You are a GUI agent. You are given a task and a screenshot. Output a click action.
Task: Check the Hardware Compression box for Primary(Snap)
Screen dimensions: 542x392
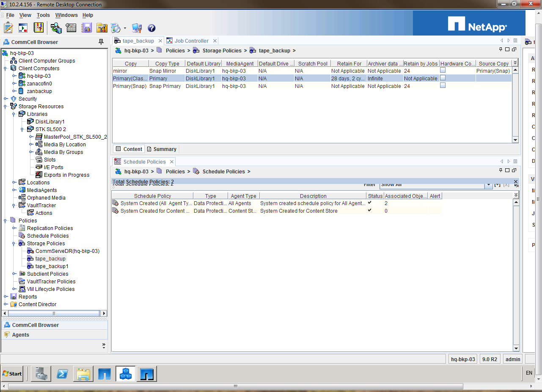[443, 85]
